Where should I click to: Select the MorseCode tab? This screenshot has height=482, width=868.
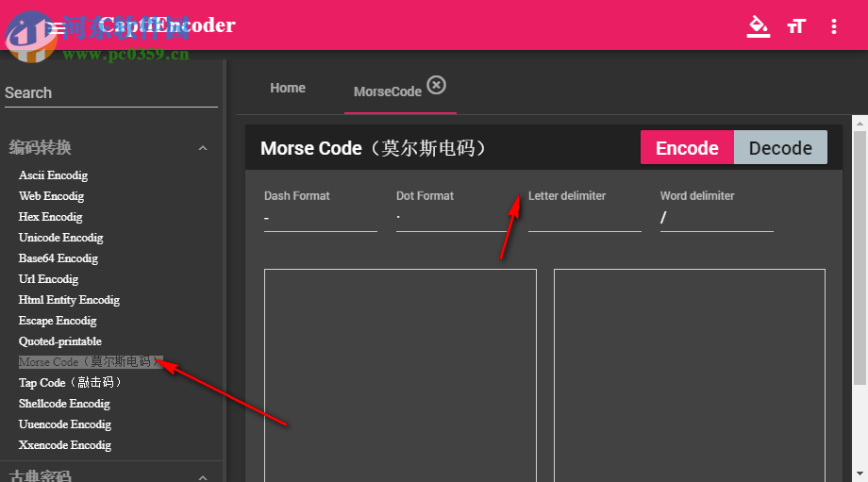(x=388, y=91)
